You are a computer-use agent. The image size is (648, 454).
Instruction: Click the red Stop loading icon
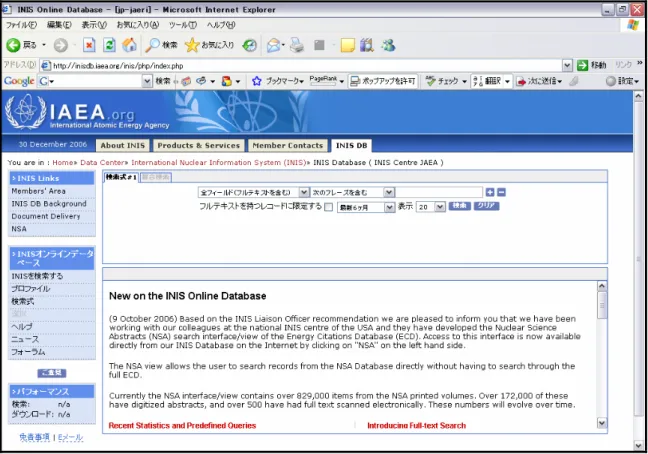(89, 45)
